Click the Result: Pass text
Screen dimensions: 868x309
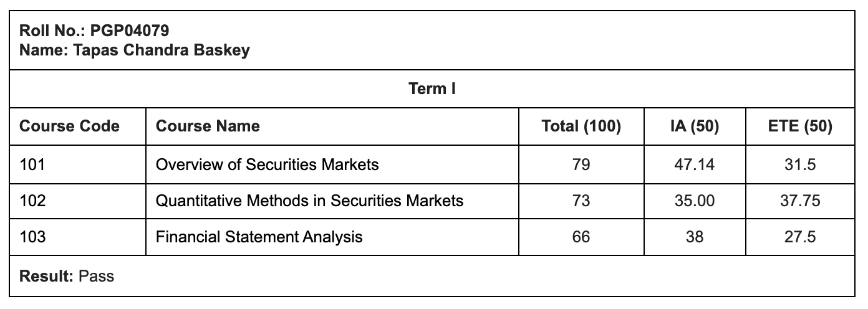point(67,276)
